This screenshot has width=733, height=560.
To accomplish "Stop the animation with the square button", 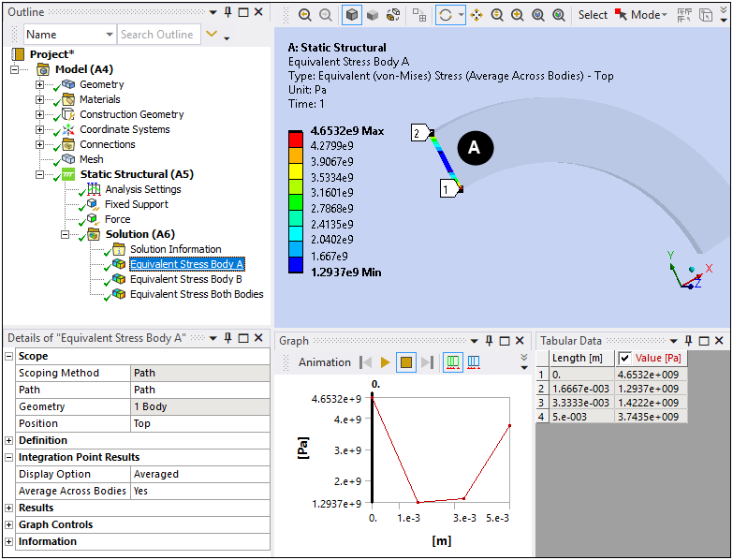I will [x=406, y=362].
